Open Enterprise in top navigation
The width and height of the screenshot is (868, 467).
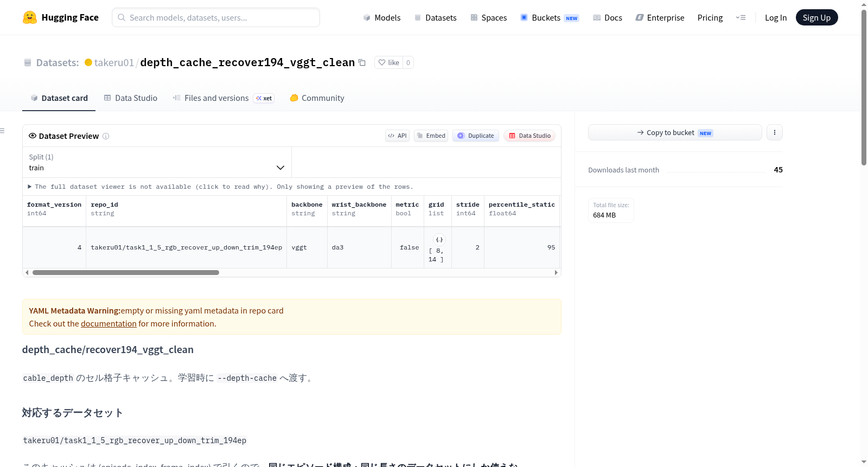point(660,18)
